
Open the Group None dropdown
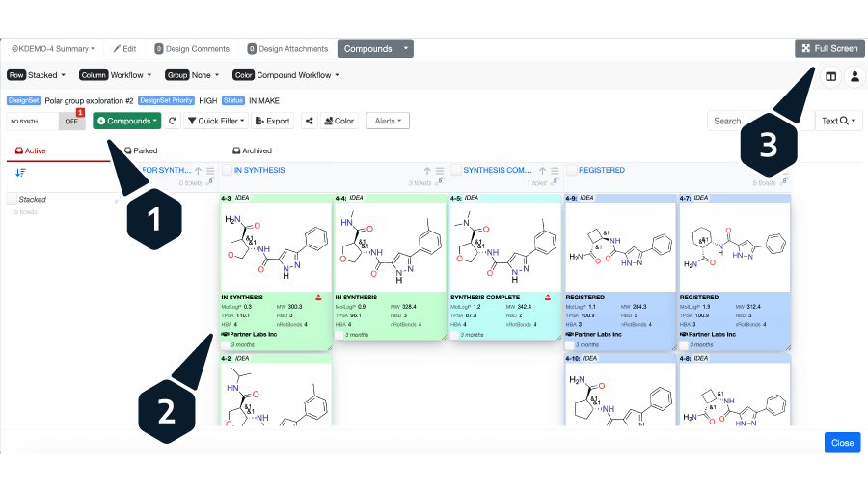pos(192,75)
